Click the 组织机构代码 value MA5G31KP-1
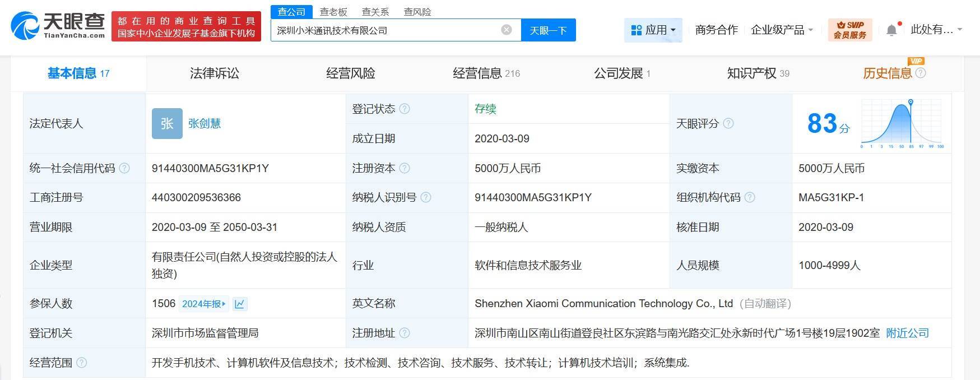This screenshot has width=980, height=380. point(831,197)
